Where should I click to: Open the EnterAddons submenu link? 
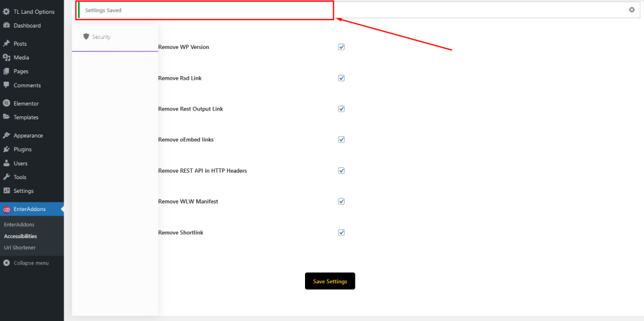[19, 224]
